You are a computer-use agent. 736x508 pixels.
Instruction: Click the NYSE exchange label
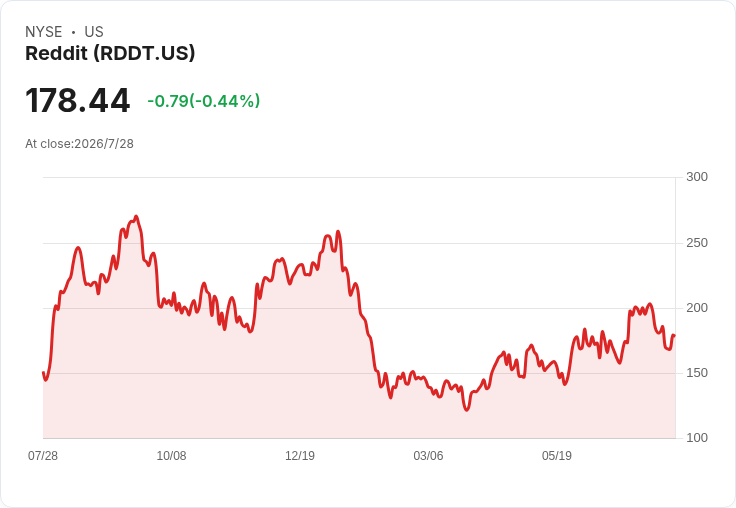pyautogui.click(x=44, y=32)
